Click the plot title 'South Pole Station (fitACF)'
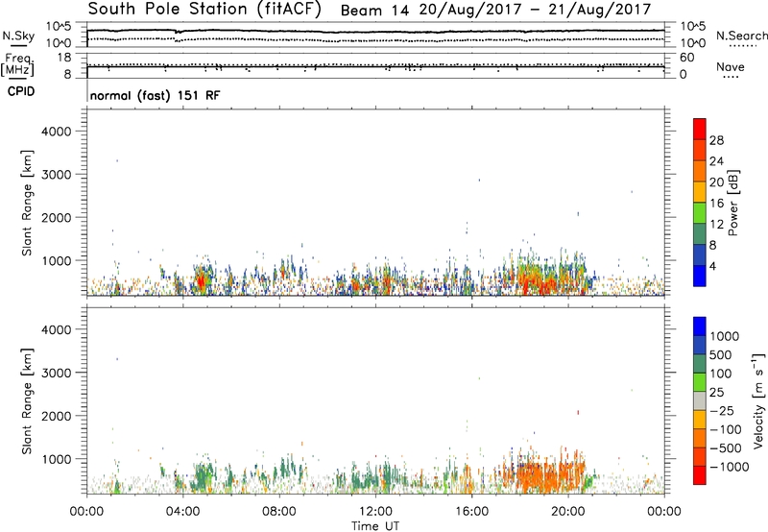 pos(204,10)
